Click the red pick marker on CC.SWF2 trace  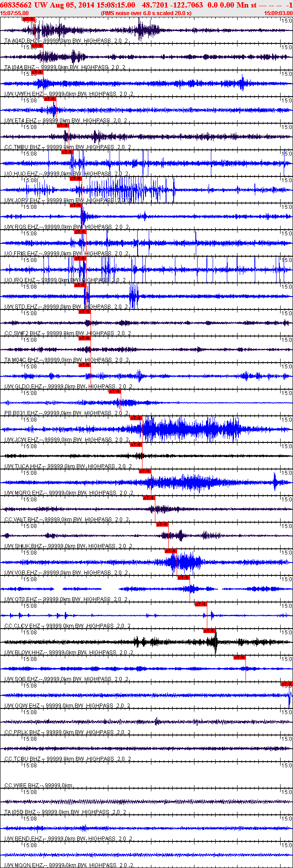tap(85, 312)
